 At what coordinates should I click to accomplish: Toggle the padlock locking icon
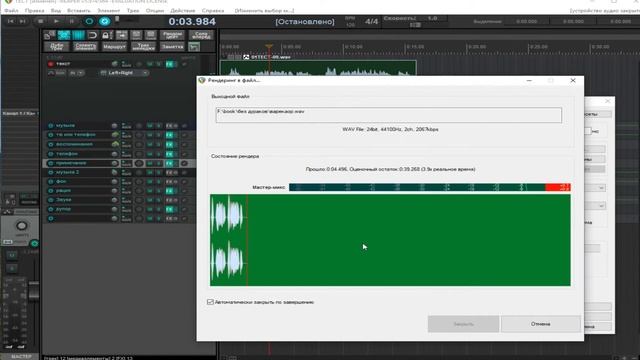click(x=107, y=35)
